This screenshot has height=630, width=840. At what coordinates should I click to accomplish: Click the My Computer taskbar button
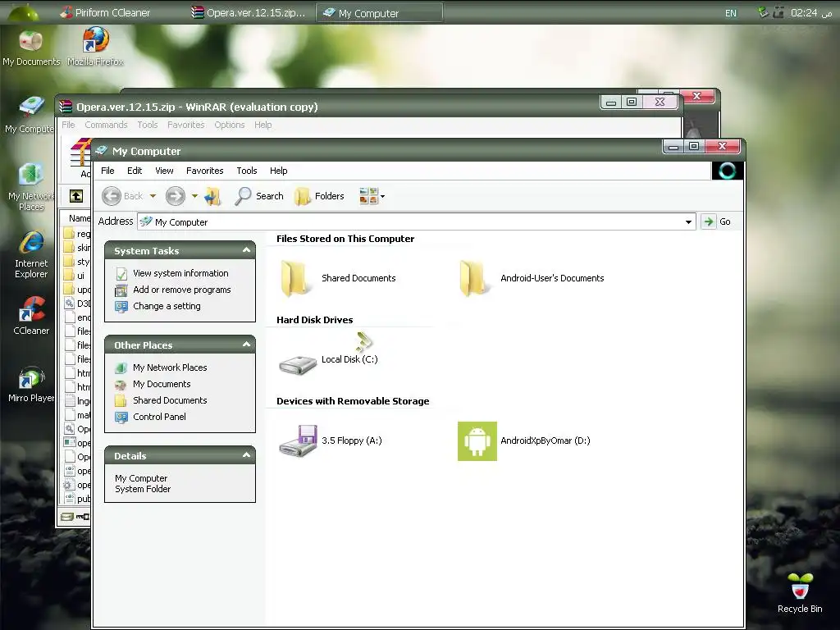pos(379,13)
